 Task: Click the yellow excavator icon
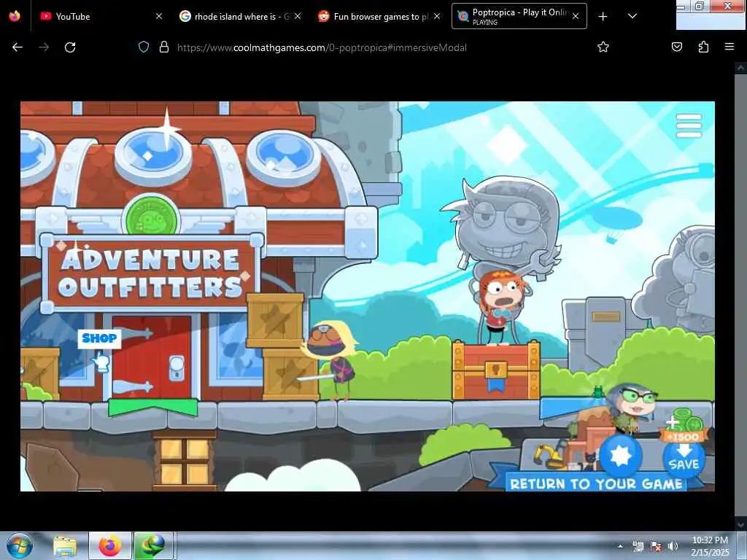click(549, 456)
